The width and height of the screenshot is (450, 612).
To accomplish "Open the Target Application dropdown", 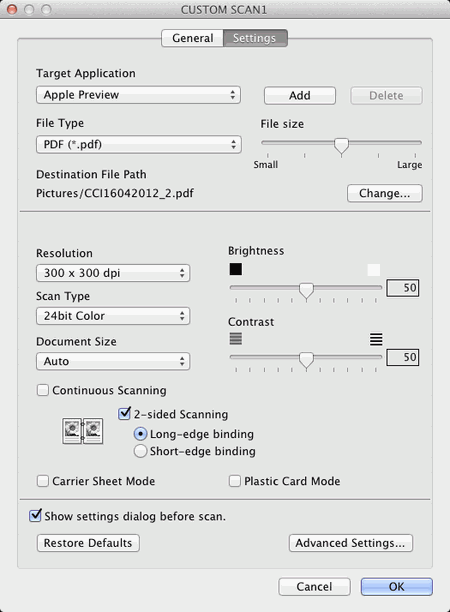I will click(139, 95).
